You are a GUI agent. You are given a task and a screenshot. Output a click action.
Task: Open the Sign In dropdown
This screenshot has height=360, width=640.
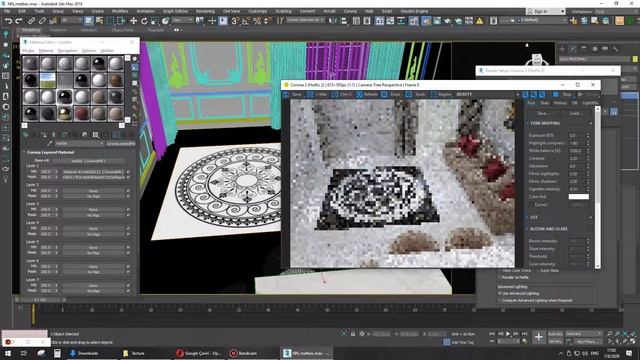coord(546,11)
